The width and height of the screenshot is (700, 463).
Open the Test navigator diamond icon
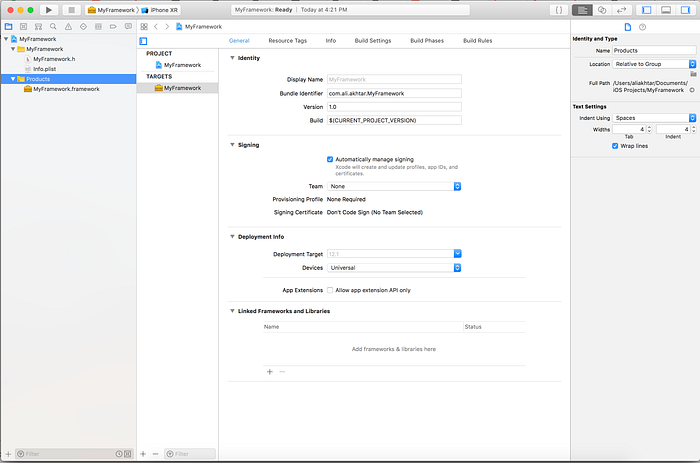point(83,27)
